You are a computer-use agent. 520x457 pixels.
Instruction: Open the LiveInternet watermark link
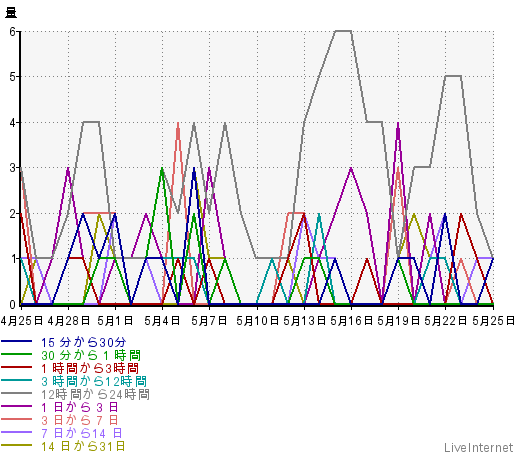pyautogui.click(x=479, y=448)
